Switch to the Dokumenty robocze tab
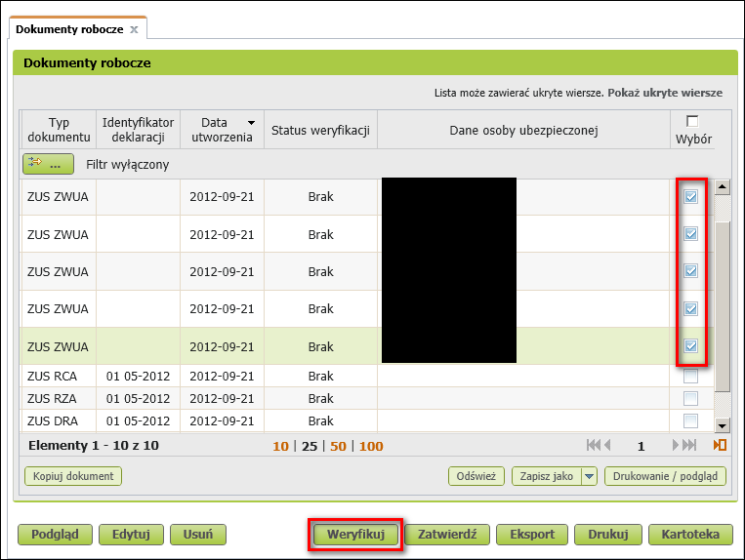The height and width of the screenshot is (560, 745). (x=69, y=29)
